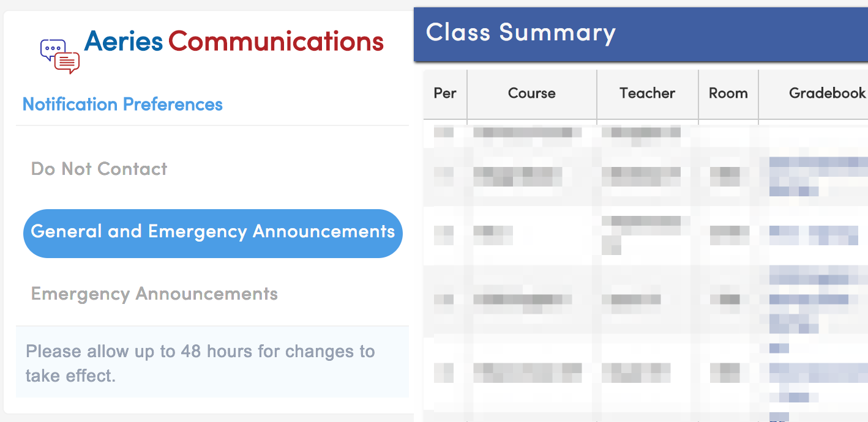Image resolution: width=868 pixels, height=422 pixels.
Task: Click the blurred period number in last row
Action: point(444,372)
